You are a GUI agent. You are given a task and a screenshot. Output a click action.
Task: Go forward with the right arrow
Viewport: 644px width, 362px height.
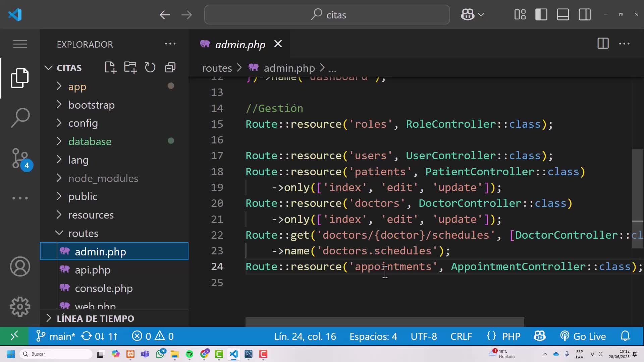click(x=186, y=15)
